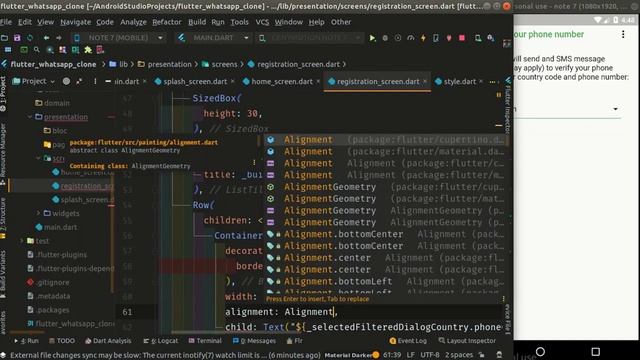Click the emulator recents square button
The image size is (640, 360).
click(x=596, y=351)
